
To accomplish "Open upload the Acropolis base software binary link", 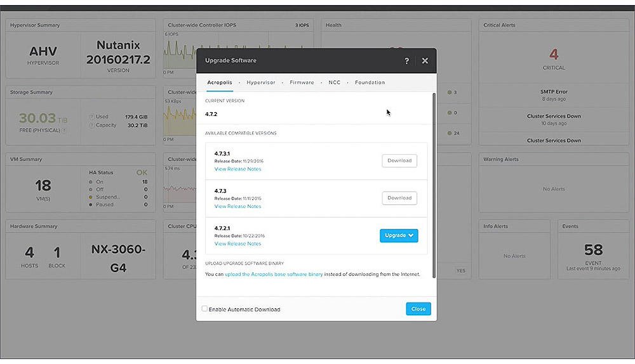I will [x=274, y=274].
